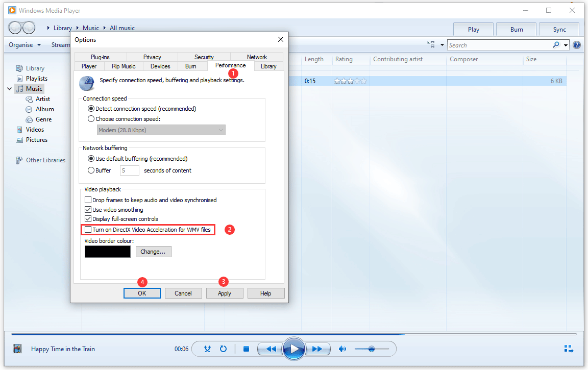Switch to the Privacy tab
588x370 pixels.
(x=152, y=57)
